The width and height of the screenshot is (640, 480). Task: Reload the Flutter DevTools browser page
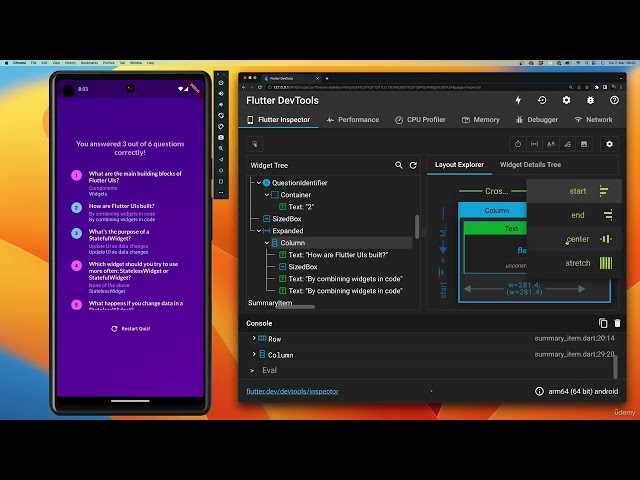[260, 87]
